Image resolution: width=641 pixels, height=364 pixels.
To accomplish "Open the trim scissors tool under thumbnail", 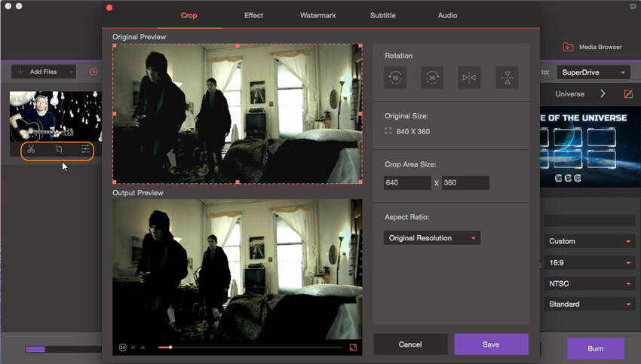I will click(x=31, y=149).
